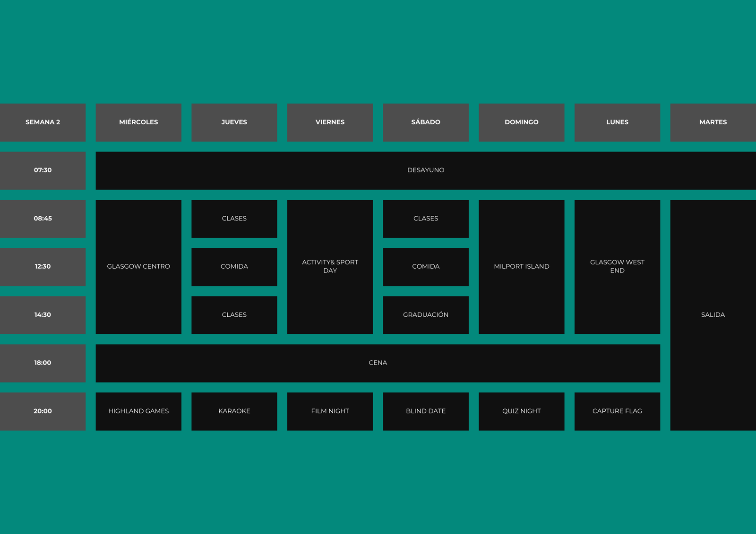Select the 20:00 time slot label
This screenshot has width=756, height=534.
coord(43,411)
